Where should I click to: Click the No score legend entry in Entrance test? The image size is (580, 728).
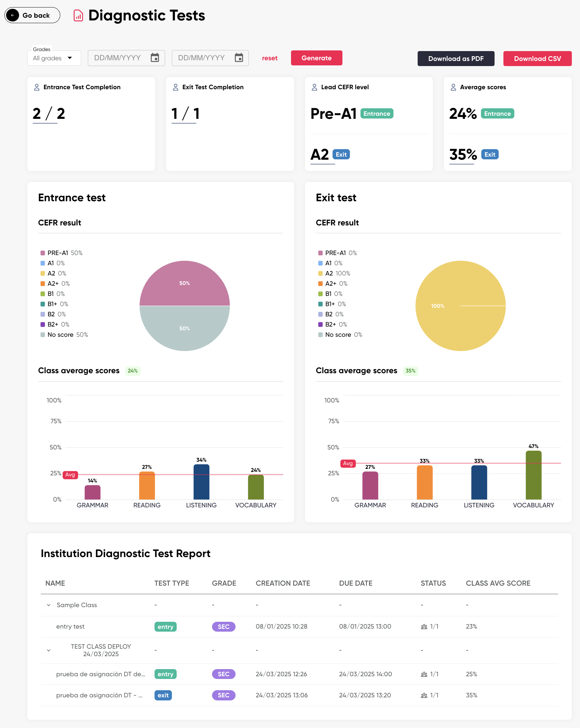64,335
